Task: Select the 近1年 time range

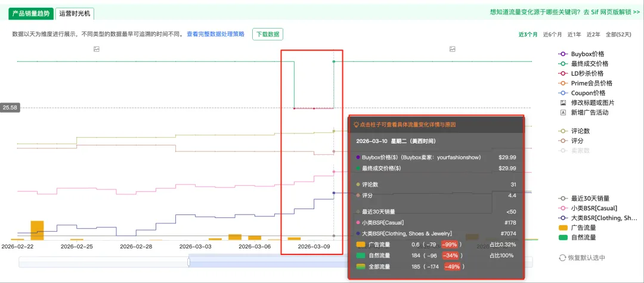Action: click(x=574, y=35)
